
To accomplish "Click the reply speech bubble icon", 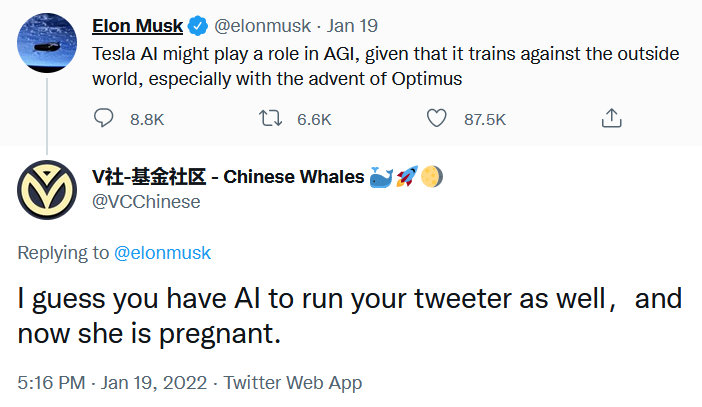I will point(105,119).
